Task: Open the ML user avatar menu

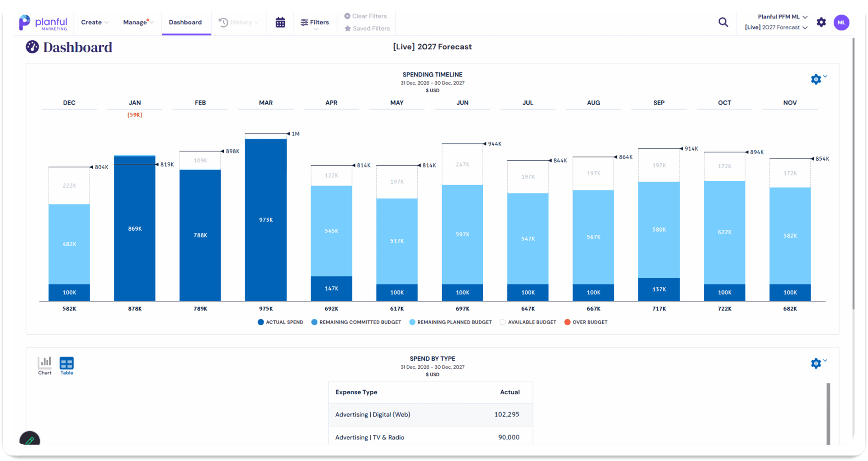Action: pos(841,22)
